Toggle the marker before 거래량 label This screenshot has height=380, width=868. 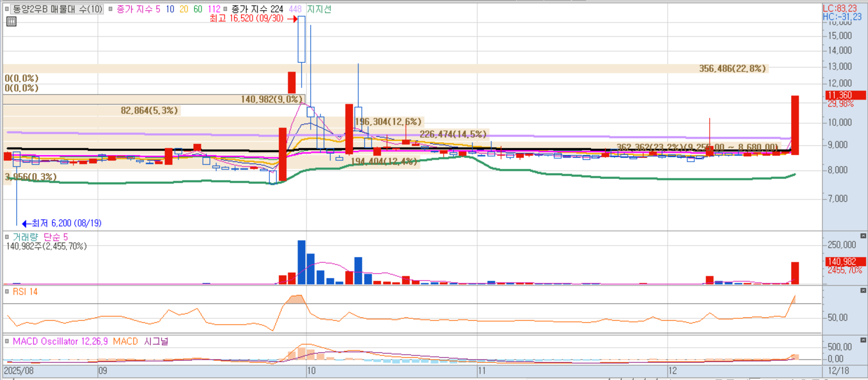tap(7, 237)
